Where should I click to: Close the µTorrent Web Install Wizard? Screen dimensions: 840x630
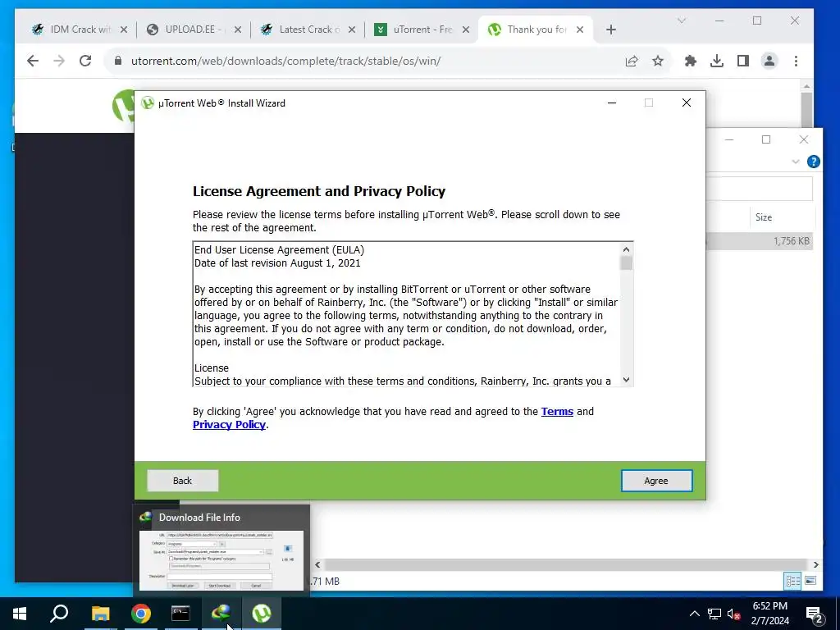click(687, 103)
